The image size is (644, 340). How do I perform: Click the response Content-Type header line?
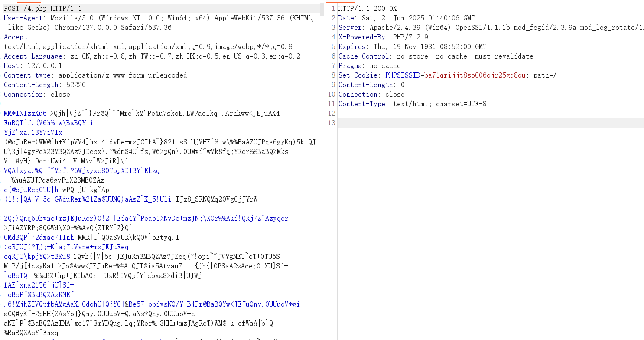click(x=412, y=104)
